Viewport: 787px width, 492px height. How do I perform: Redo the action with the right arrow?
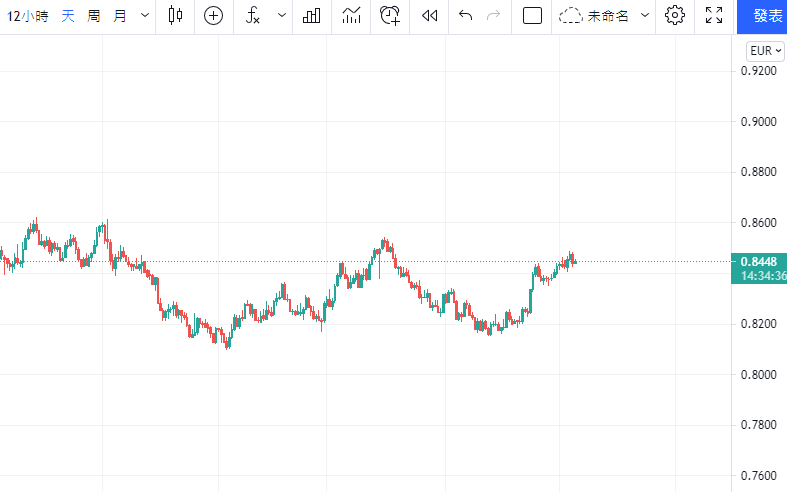pos(492,16)
